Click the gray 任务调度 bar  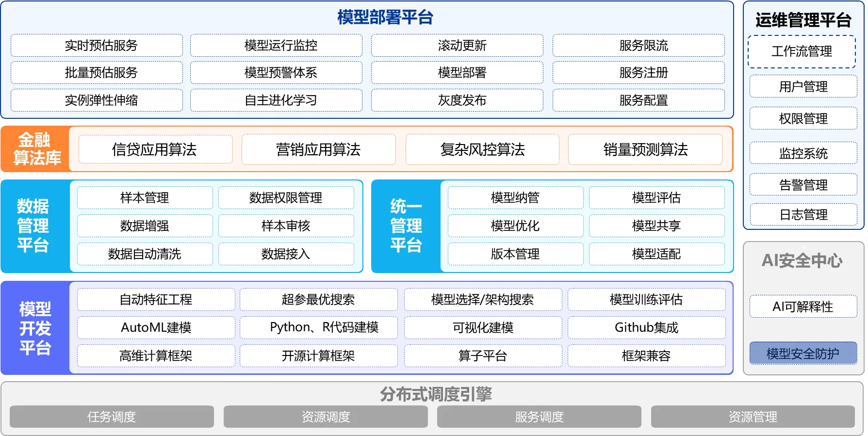pyautogui.click(x=112, y=417)
